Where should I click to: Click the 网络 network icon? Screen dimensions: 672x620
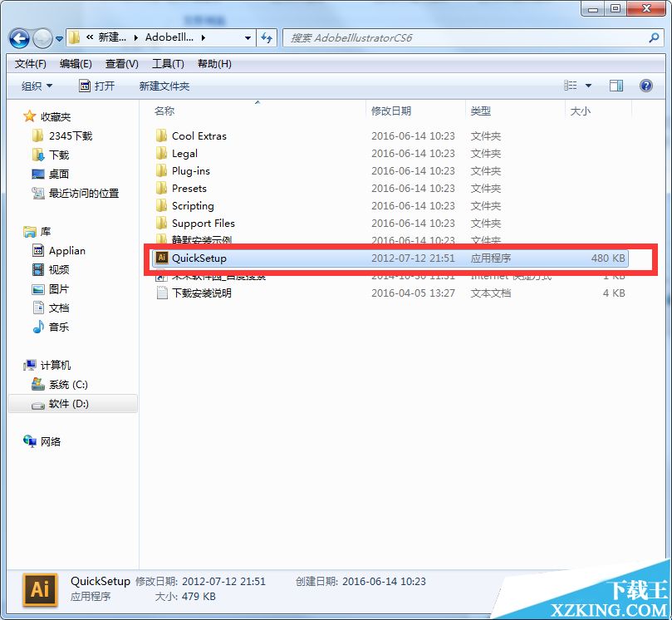pyautogui.click(x=30, y=440)
